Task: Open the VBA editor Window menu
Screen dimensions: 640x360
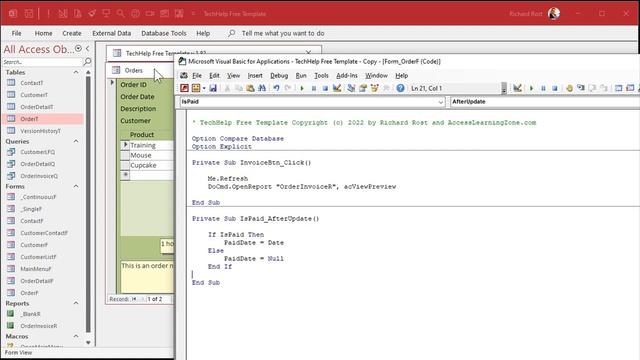Action: pyautogui.click(x=376, y=76)
